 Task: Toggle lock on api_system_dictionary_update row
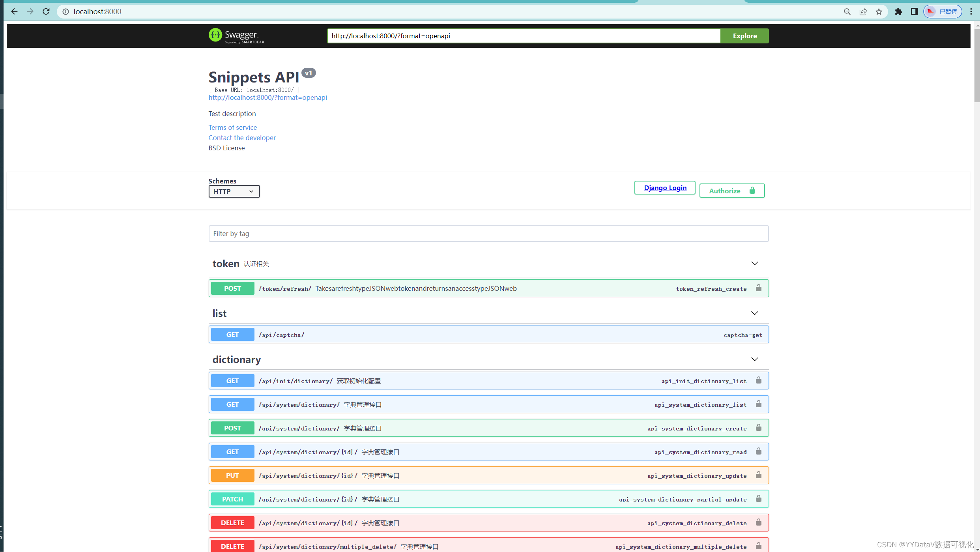pyautogui.click(x=758, y=475)
